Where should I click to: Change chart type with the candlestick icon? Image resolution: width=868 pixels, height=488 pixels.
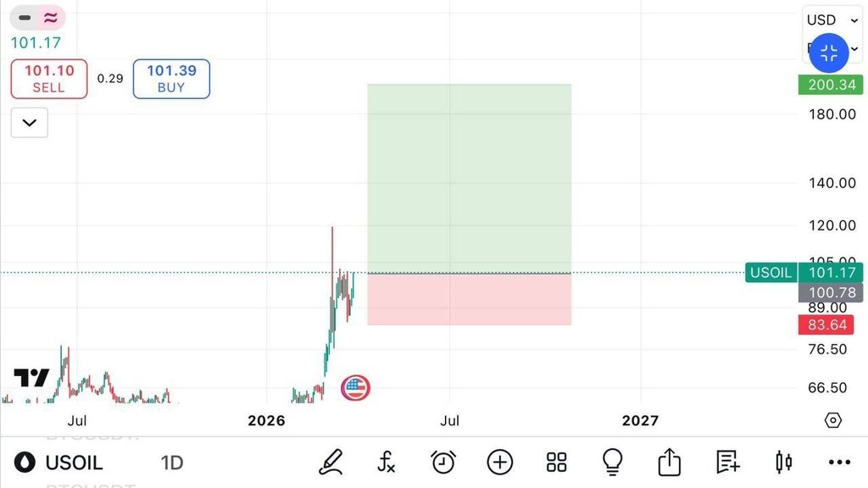pos(784,462)
